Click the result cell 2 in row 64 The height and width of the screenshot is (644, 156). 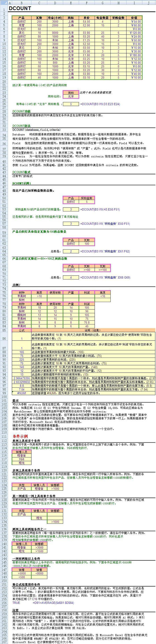point(71,251)
